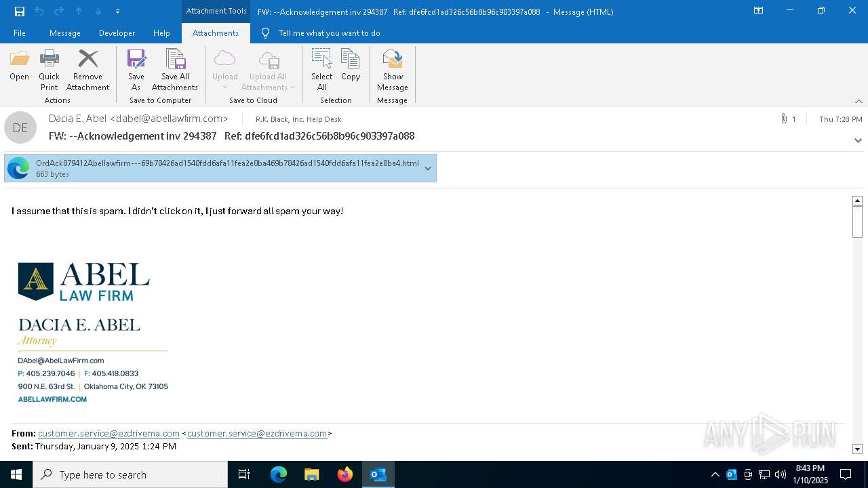Image resolution: width=868 pixels, height=488 pixels.
Task: Click Previous Item up arrow
Action: (x=79, y=12)
